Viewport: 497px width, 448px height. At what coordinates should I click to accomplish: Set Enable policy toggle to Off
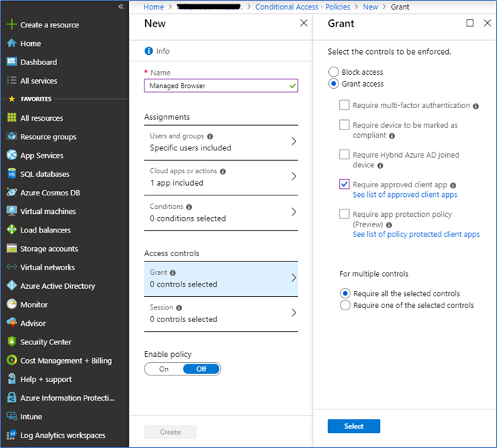click(201, 369)
